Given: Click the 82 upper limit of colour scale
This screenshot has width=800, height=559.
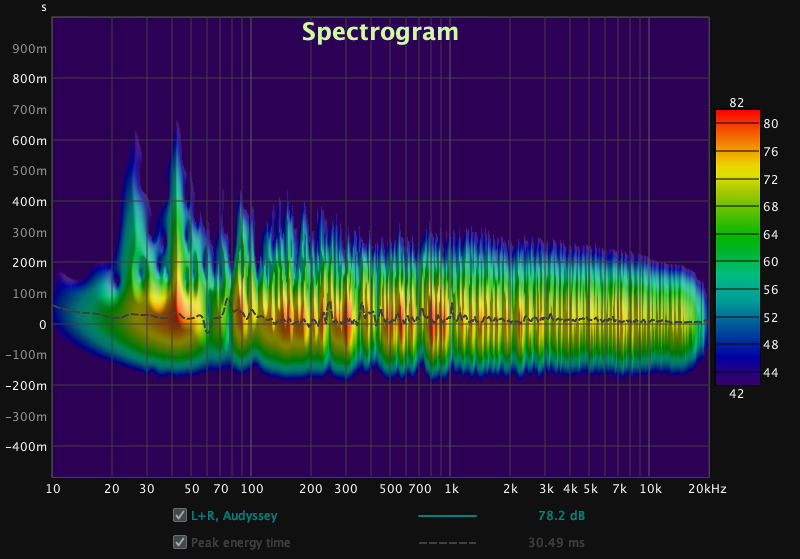Looking at the screenshot, I should (x=737, y=102).
